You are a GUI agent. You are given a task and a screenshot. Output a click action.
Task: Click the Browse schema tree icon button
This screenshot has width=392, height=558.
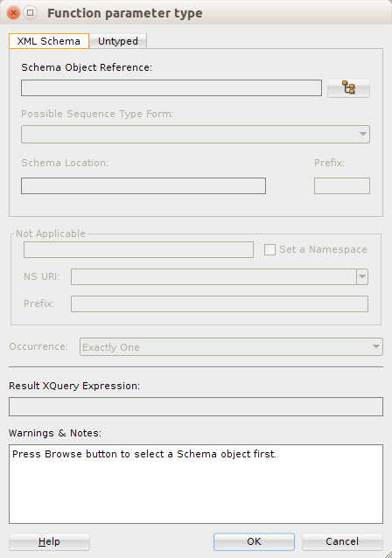click(x=348, y=87)
